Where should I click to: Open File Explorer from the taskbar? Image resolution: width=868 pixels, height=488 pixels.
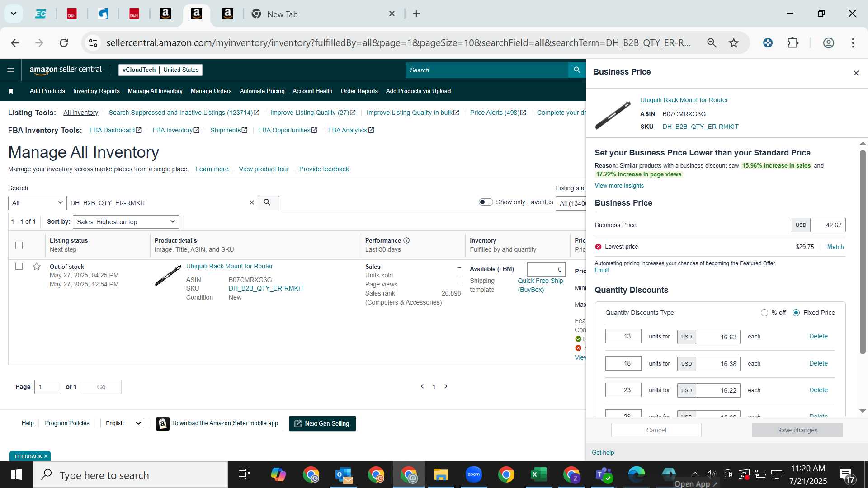click(441, 474)
